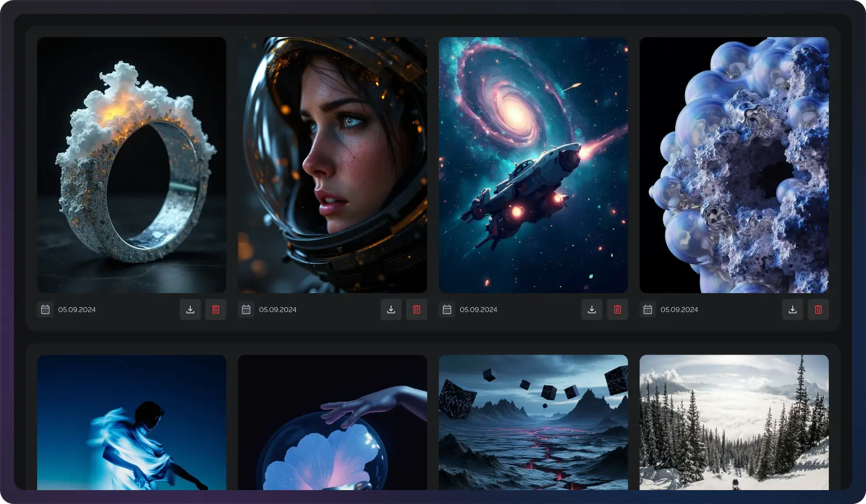Open the snowy pine forest thumbnail
866x504 pixels.
(x=734, y=422)
